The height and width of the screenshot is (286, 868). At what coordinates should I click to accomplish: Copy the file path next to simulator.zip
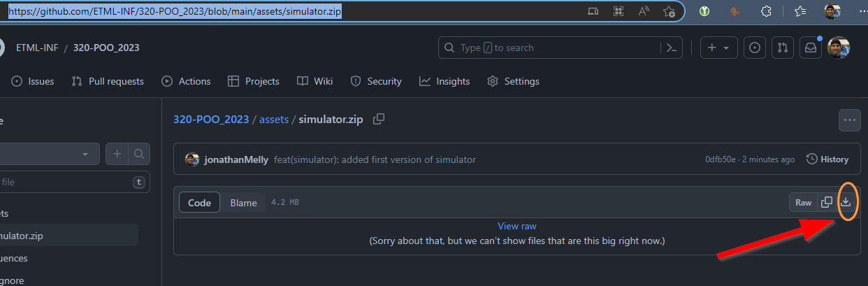pos(379,119)
